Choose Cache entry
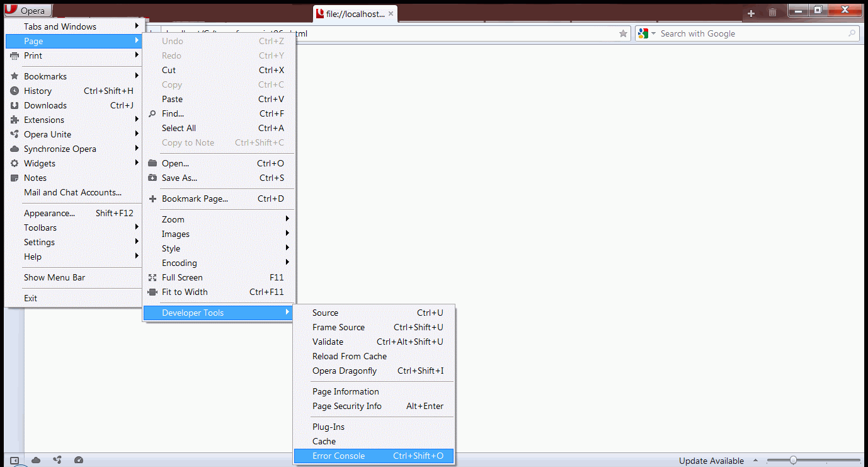Viewport: 868px width, 467px height. pyautogui.click(x=374, y=441)
